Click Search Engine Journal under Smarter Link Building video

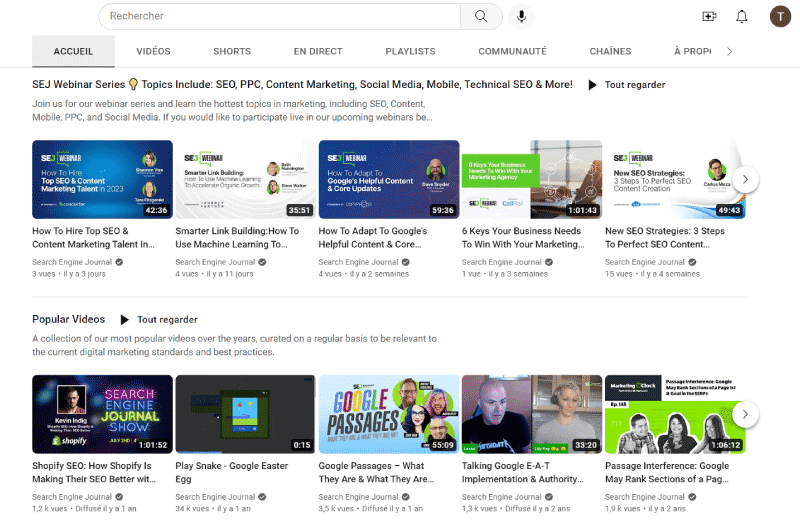pyautogui.click(x=215, y=262)
